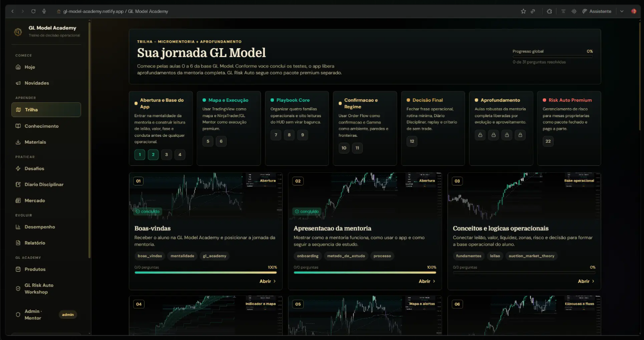644x340 pixels.
Task: Open Hoje in the sidebar
Action: 46,67
